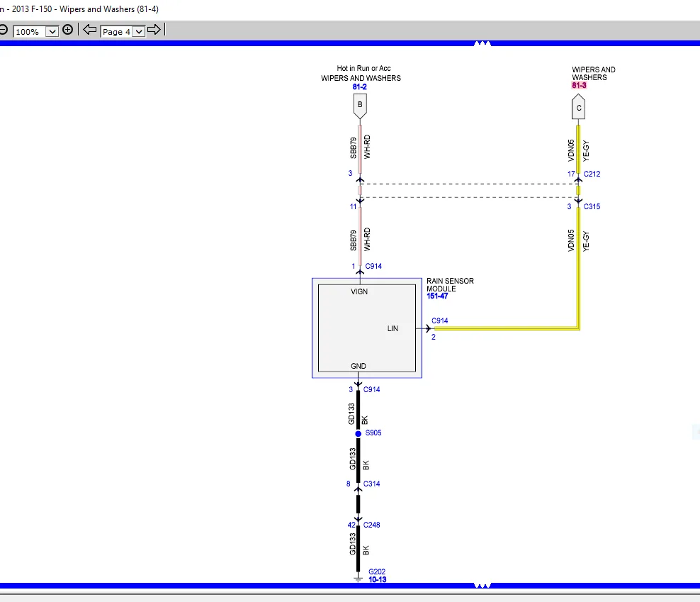Screen dimensions: 700x602
Task: Click the RAIN SENSOR MODULE title text
Action: coord(450,284)
